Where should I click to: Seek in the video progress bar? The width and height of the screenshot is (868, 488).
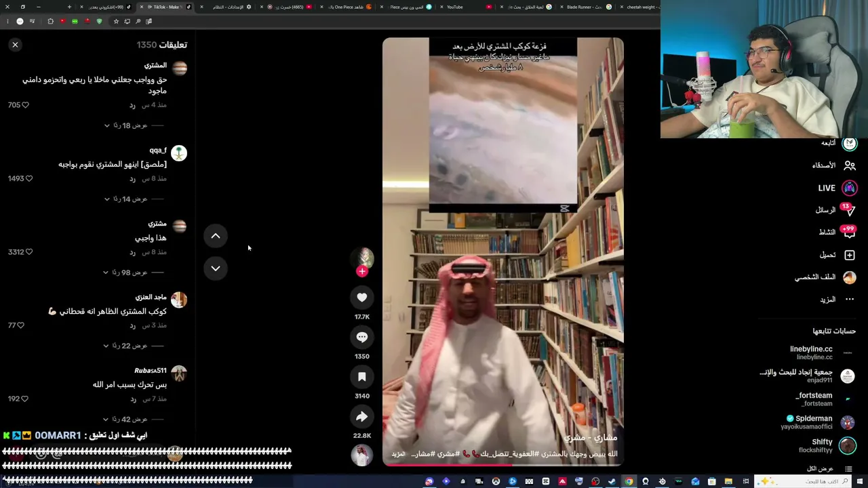click(x=502, y=465)
